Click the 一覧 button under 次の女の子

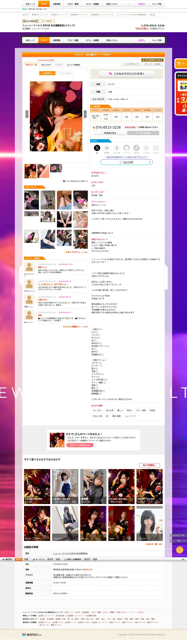[178, 540]
